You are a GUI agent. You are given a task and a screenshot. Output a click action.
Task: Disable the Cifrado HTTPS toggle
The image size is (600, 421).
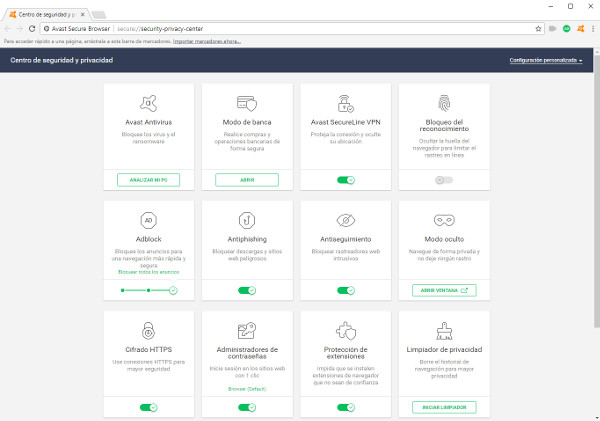coord(149,408)
